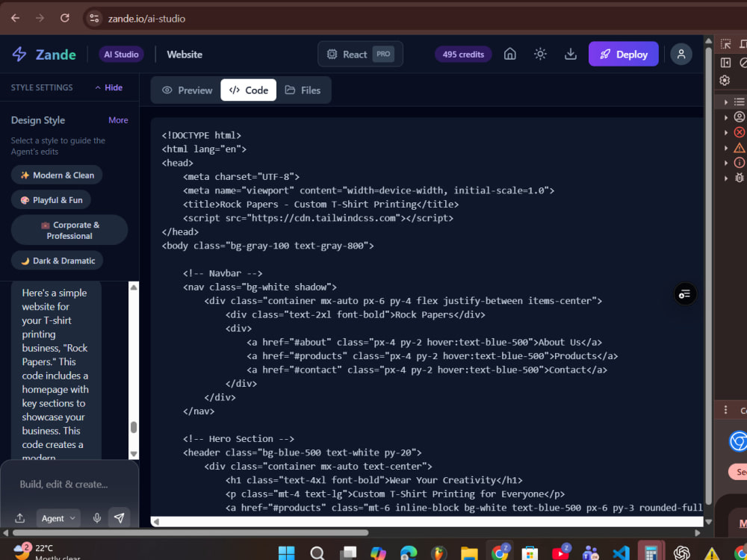747x560 pixels.
Task: Click the chat panel scroll-down arrow
Action: [134, 454]
